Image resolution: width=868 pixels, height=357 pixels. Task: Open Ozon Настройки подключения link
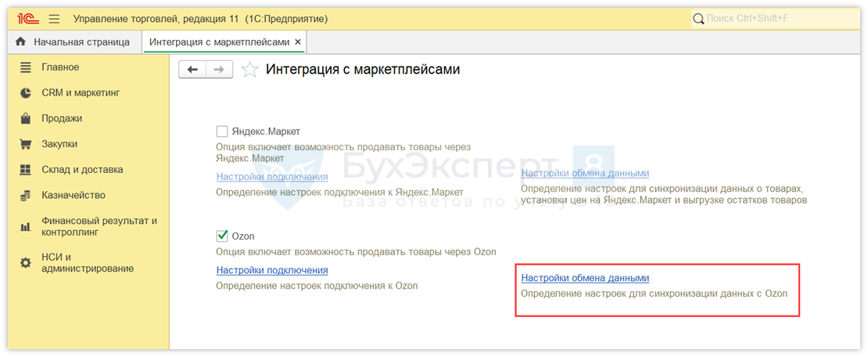pyautogui.click(x=272, y=271)
